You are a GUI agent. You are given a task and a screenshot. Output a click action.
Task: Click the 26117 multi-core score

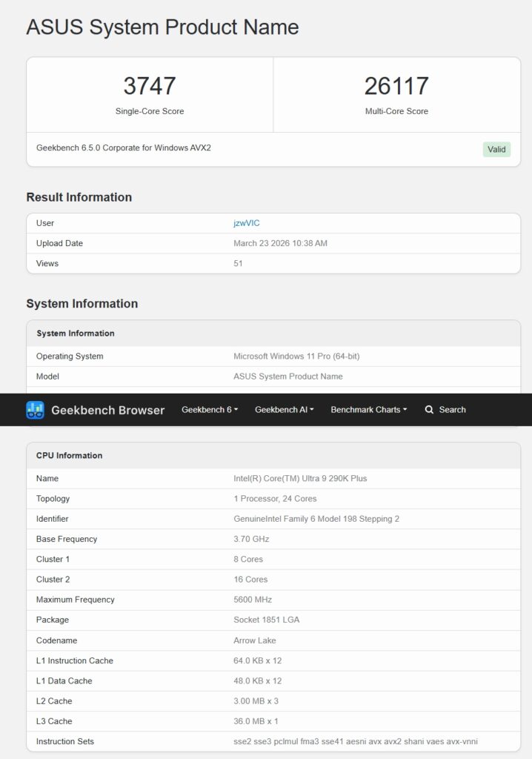tap(396, 86)
